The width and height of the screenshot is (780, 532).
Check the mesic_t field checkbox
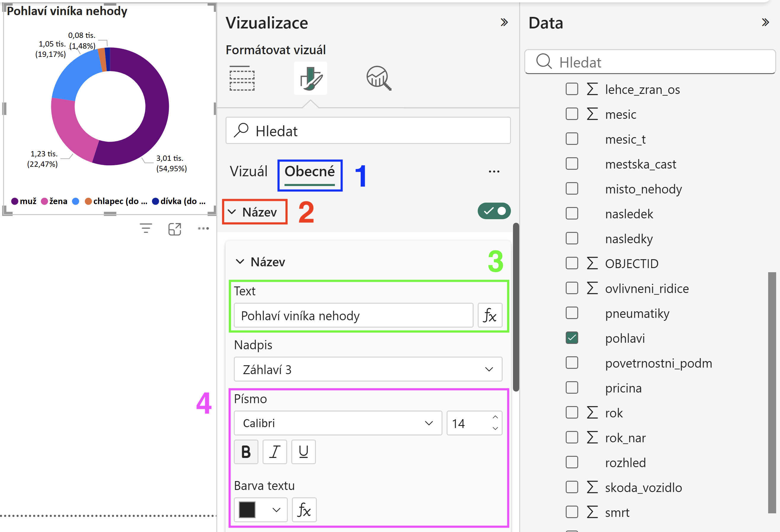click(x=572, y=139)
